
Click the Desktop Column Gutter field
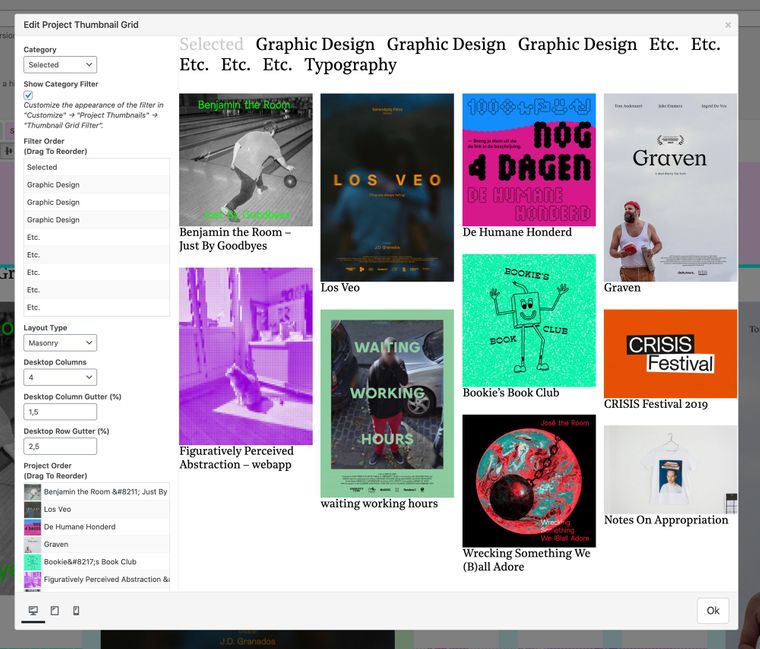(60, 412)
